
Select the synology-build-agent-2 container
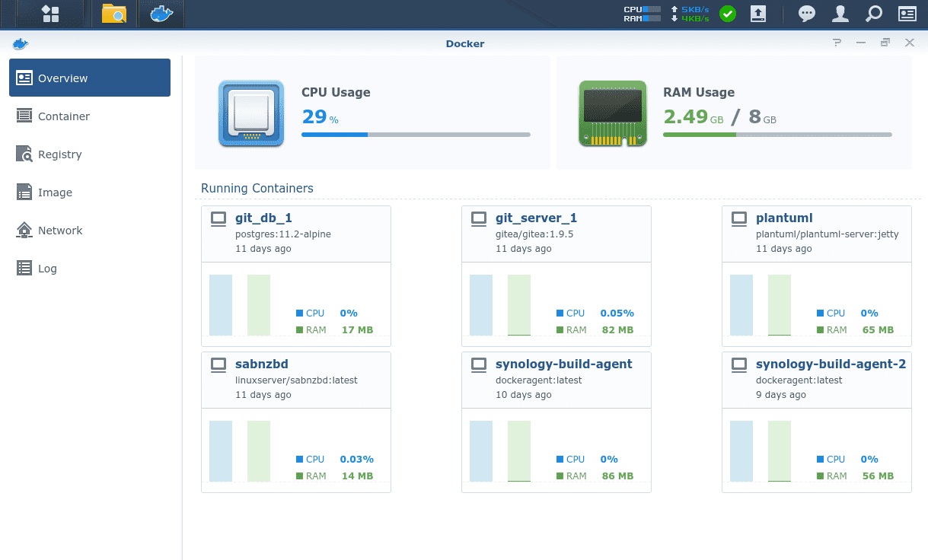(817, 422)
